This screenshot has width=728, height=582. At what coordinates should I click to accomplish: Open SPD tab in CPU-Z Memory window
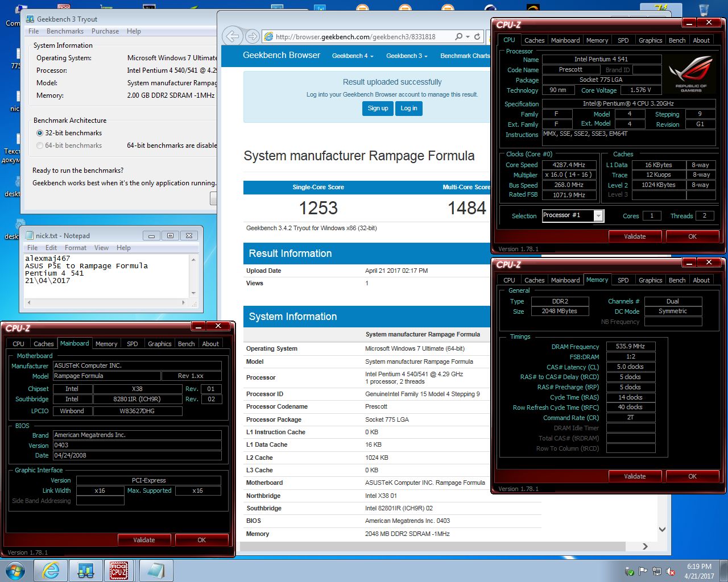(x=623, y=280)
